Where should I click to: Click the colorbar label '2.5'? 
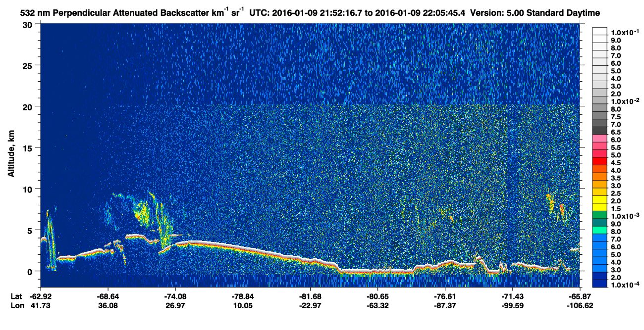(x=616, y=193)
